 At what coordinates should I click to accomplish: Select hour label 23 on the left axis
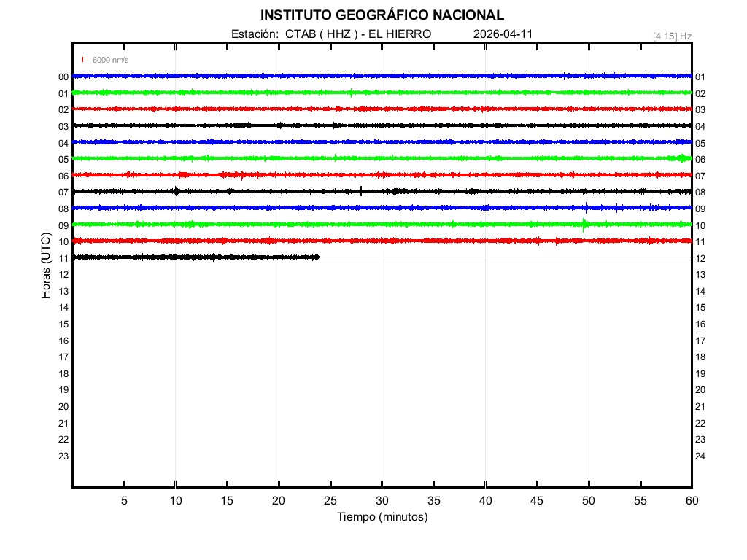(x=63, y=456)
